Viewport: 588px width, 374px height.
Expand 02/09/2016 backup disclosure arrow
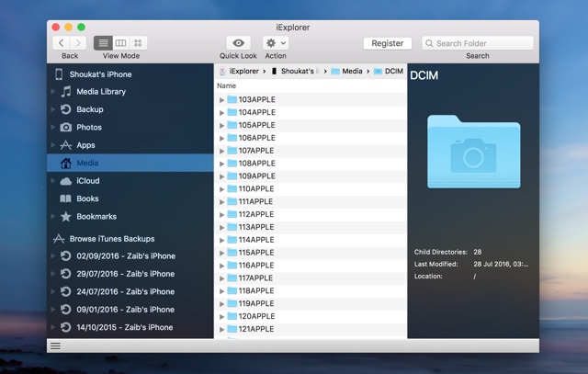click(53, 255)
